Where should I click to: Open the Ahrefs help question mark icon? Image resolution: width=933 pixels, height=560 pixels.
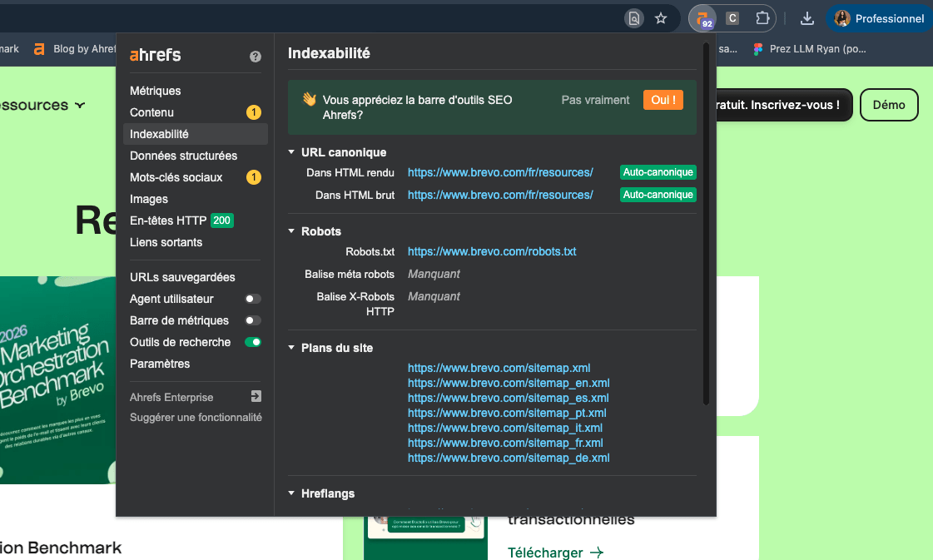tap(255, 57)
